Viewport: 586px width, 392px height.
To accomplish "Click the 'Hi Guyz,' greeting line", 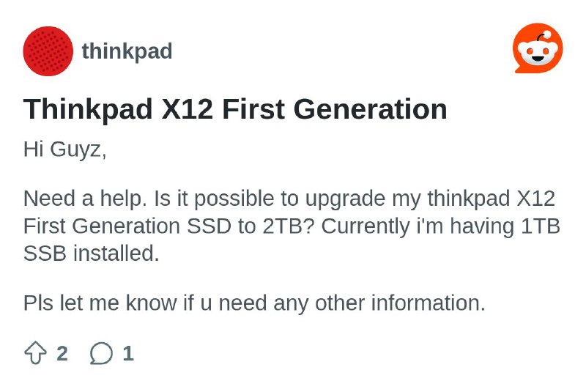I will 64,149.
